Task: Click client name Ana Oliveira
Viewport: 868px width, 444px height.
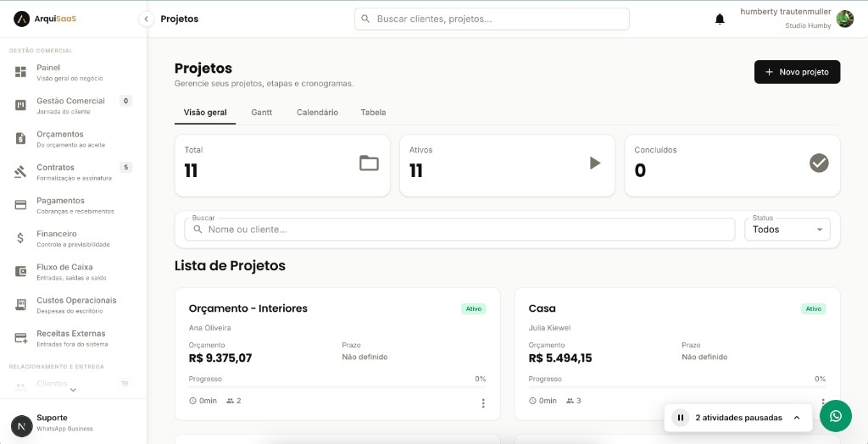Action: pos(210,328)
